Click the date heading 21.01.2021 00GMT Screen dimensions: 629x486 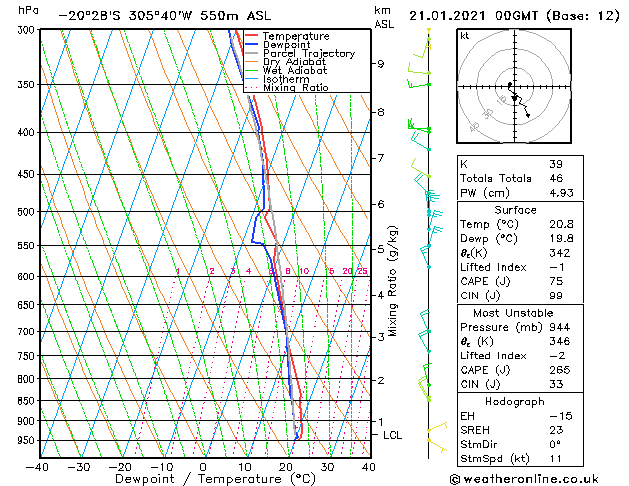pos(473,16)
